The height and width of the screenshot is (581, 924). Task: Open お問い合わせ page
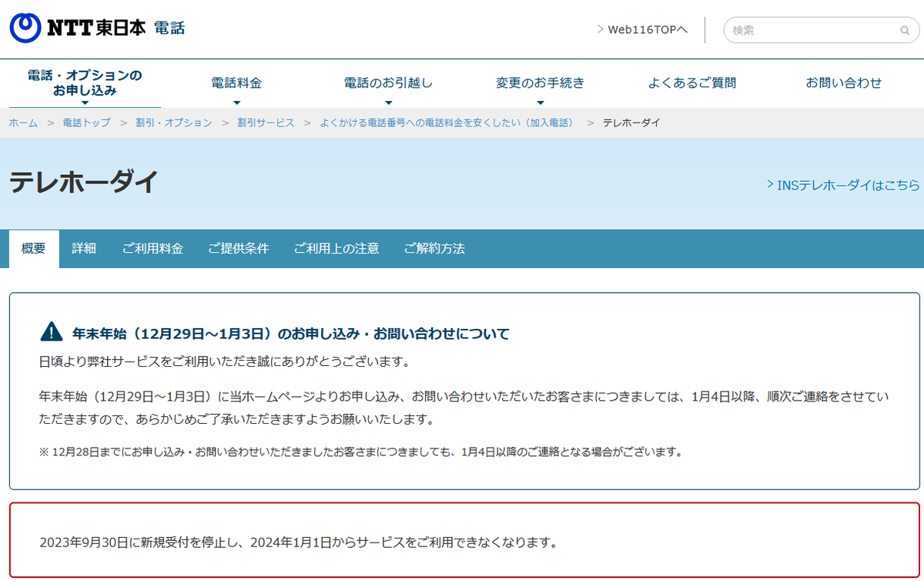[x=844, y=82]
